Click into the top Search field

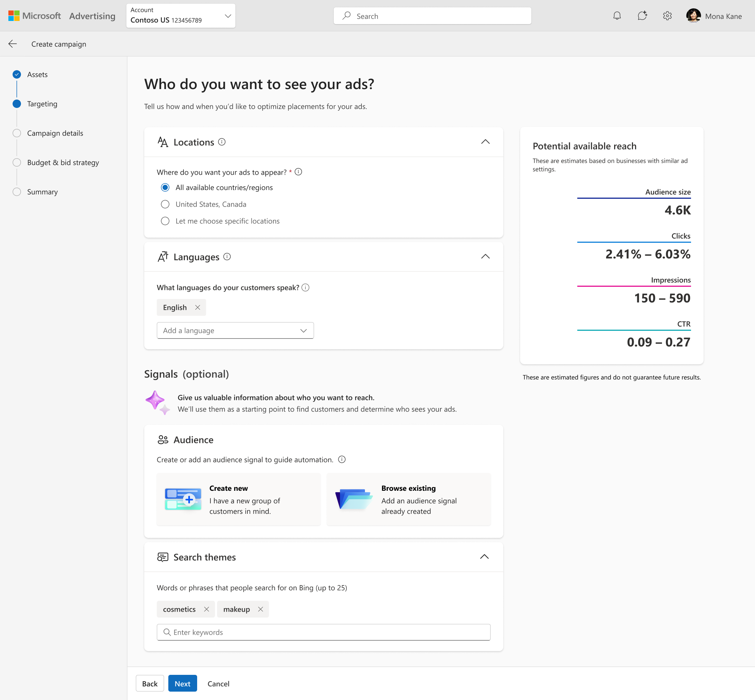(432, 16)
